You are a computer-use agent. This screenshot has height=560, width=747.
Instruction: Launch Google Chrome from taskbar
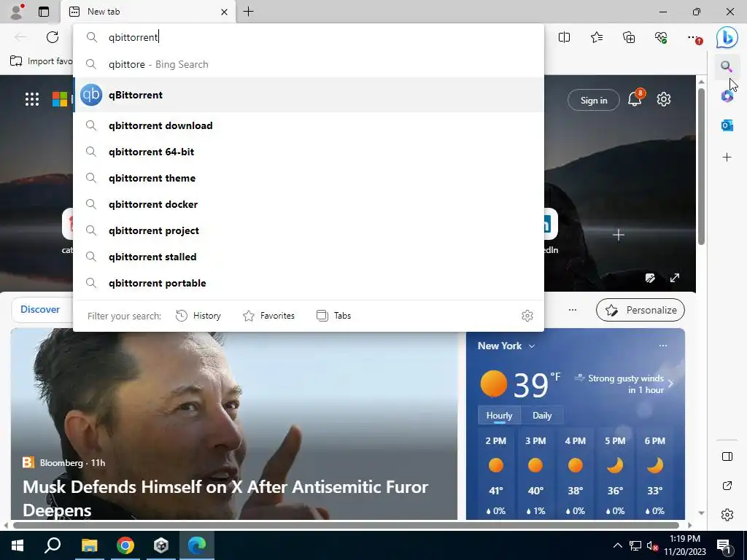[x=125, y=545]
